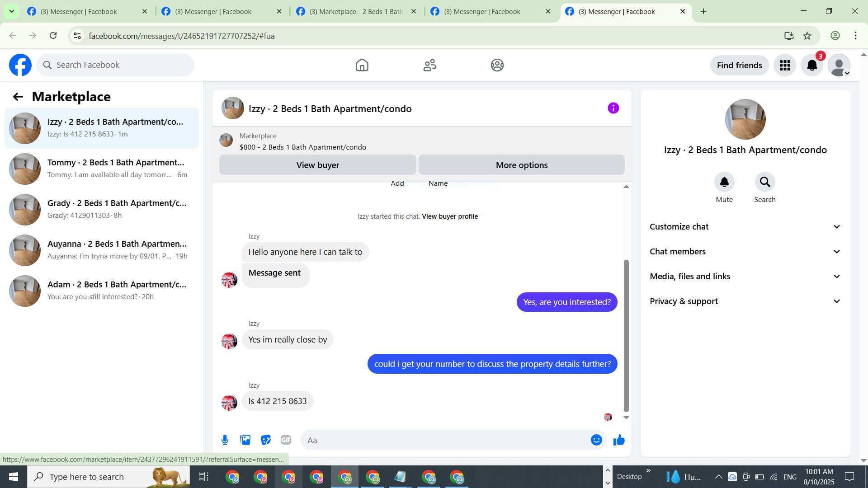The image size is (868, 488).
Task: Choose a sticker to send
Action: 265,440
